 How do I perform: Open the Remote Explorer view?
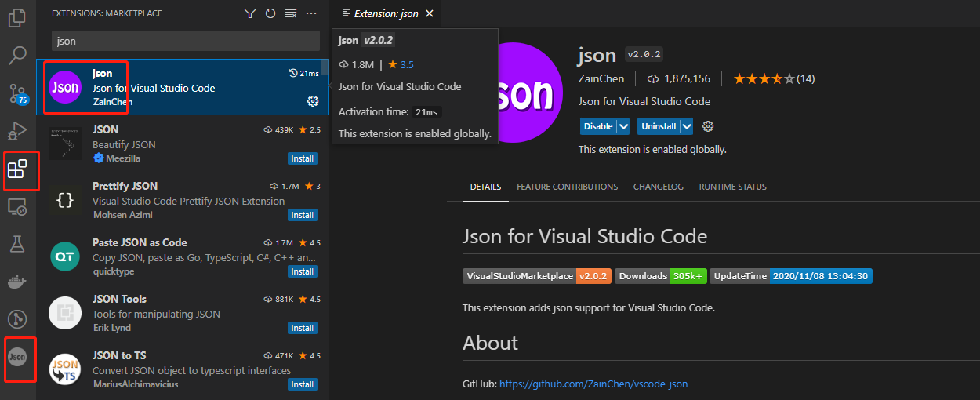pyautogui.click(x=17, y=207)
